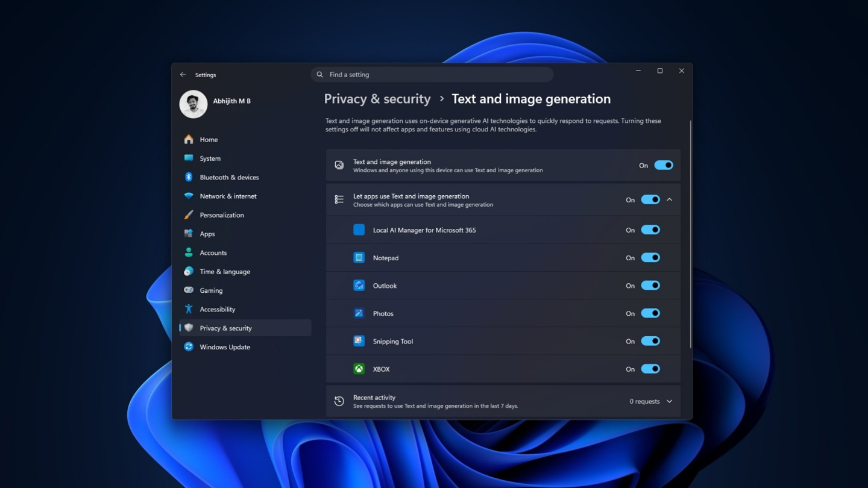The image size is (868, 488).
Task: Click the Gaming controller icon
Action: tap(189, 290)
